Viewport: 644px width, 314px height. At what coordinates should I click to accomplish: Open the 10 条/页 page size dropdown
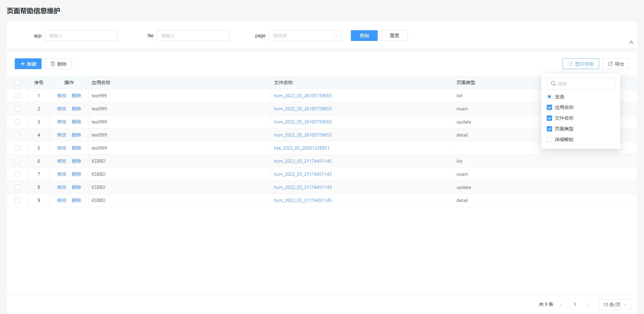point(614,305)
